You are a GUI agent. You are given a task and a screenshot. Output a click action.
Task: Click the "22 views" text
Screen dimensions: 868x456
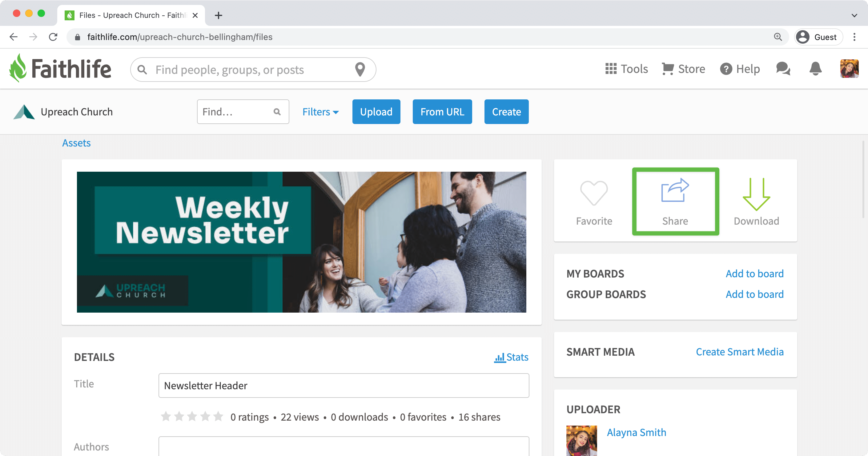point(299,417)
